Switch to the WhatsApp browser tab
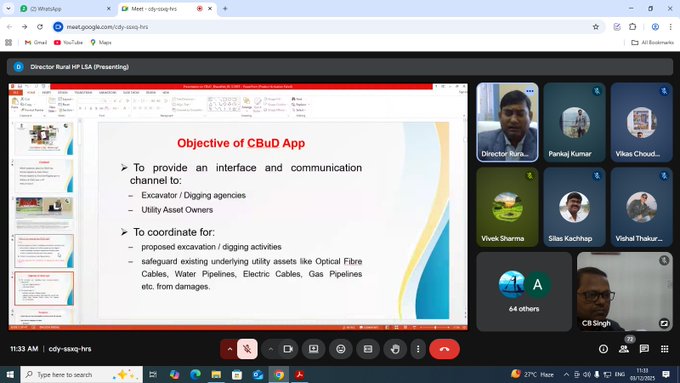680x383 pixels. [x=65, y=9]
